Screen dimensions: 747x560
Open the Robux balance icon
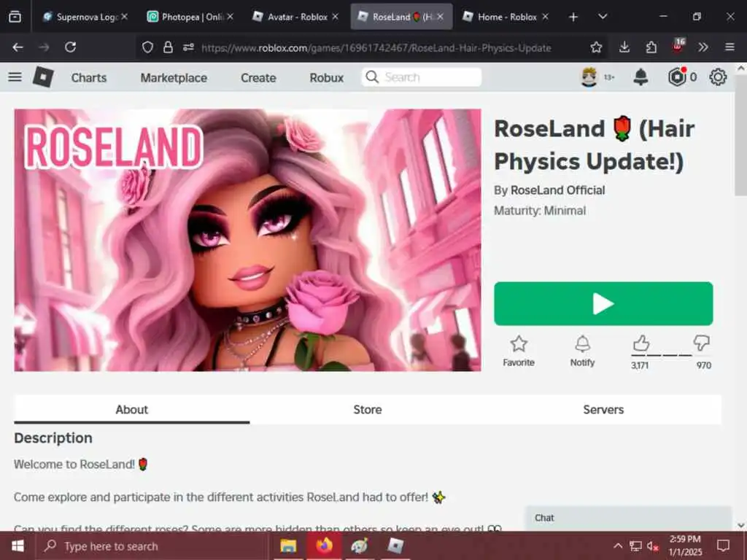[677, 77]
